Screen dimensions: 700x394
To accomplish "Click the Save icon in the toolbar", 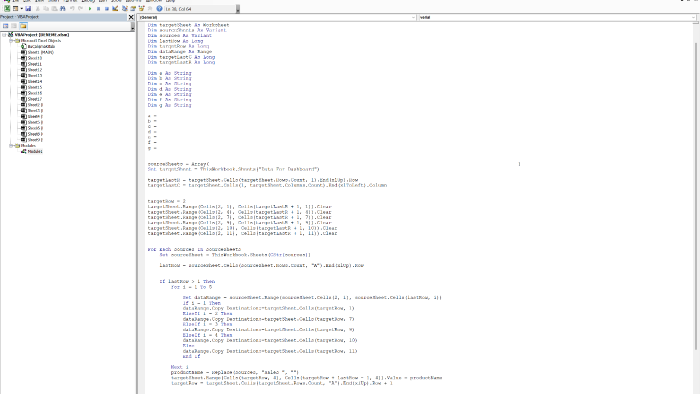I will (28, 8).
